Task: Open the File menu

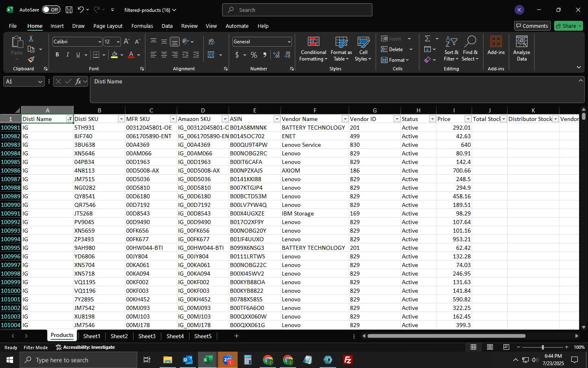Action: pyautogui.click(x=13, y=26)
